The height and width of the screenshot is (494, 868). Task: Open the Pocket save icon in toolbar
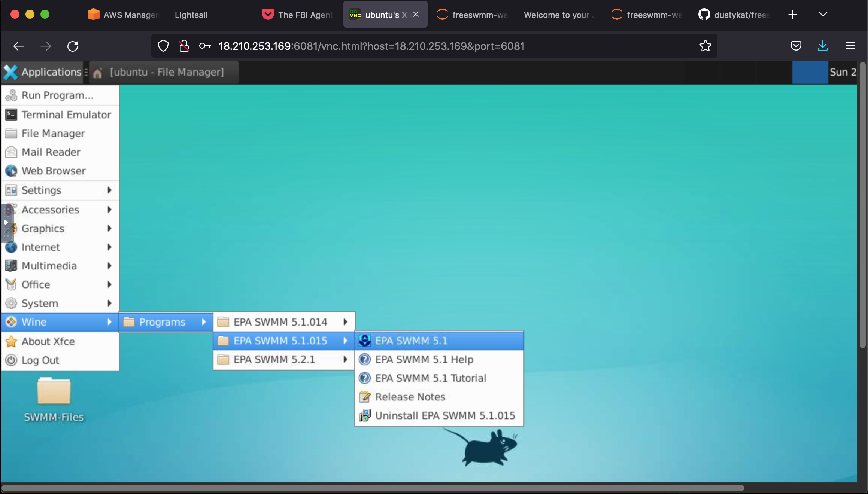796,46
